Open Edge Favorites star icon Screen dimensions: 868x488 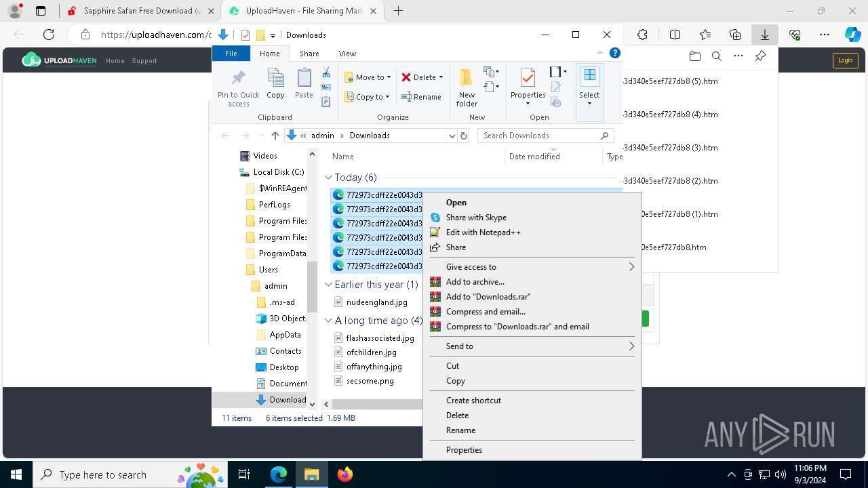pyautogui.click(x=705, y=35)
